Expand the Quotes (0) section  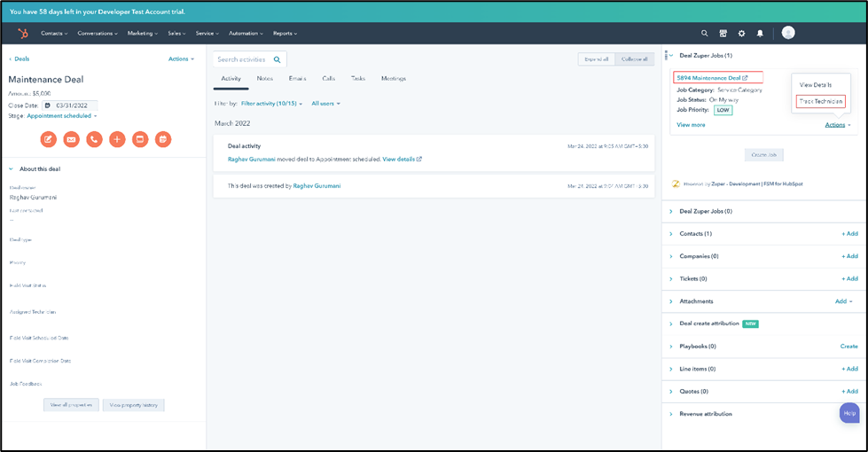(x=671, y=391)
